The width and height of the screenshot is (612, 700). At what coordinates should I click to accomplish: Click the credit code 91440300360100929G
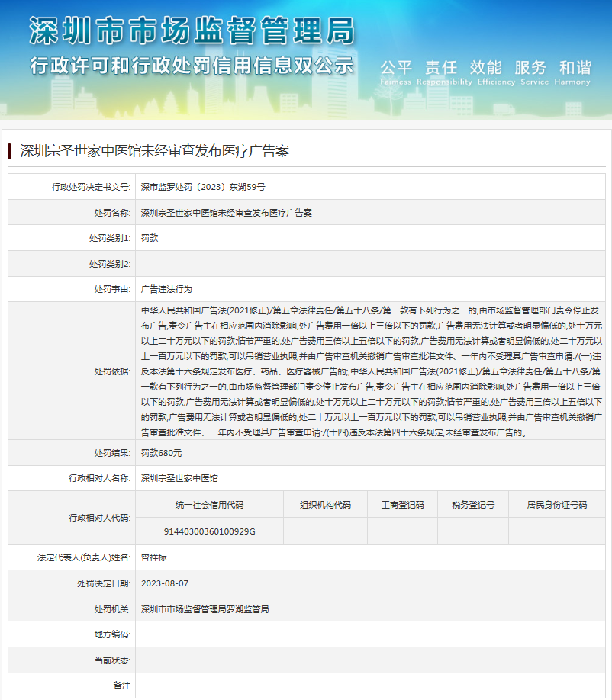click(x=209, y=531)
